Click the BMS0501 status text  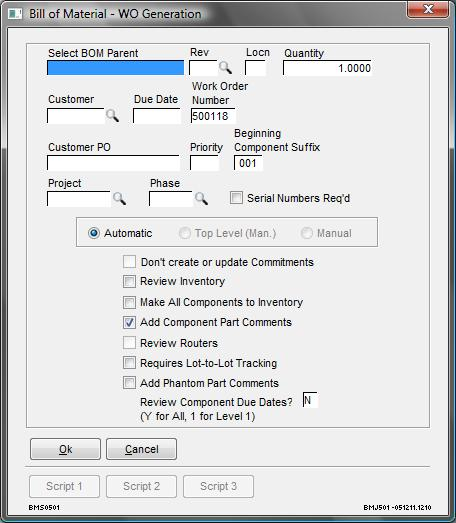44,507
